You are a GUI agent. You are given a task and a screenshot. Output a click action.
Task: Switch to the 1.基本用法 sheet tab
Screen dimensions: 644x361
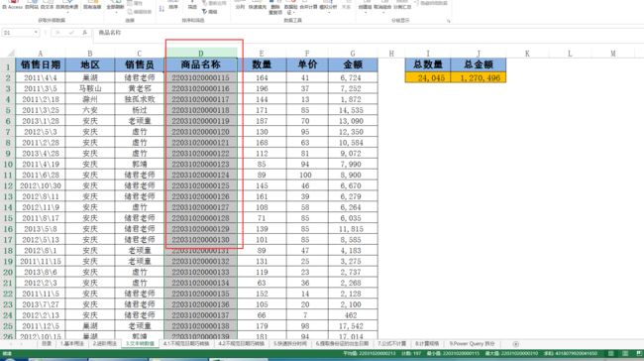(72, 344)
